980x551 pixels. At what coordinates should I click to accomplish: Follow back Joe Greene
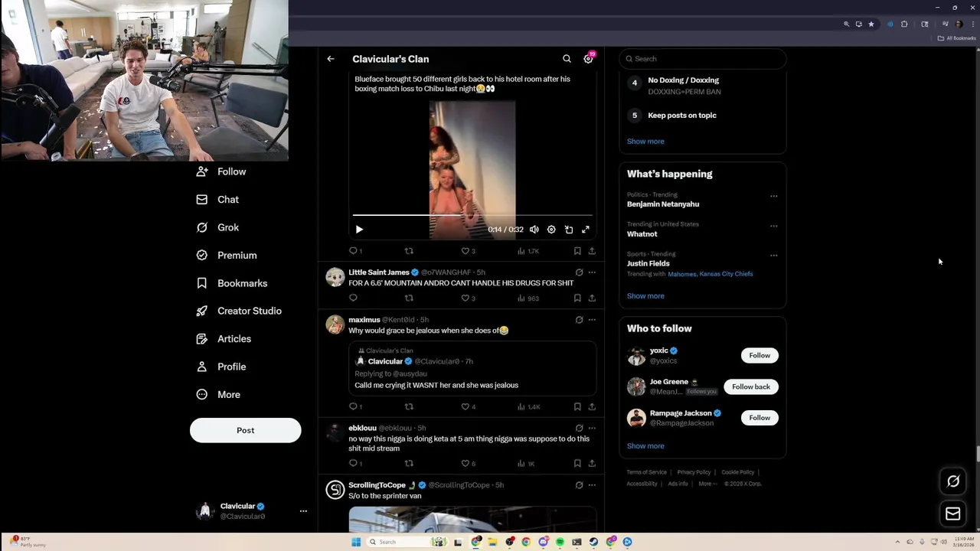(x=751, y=386)
